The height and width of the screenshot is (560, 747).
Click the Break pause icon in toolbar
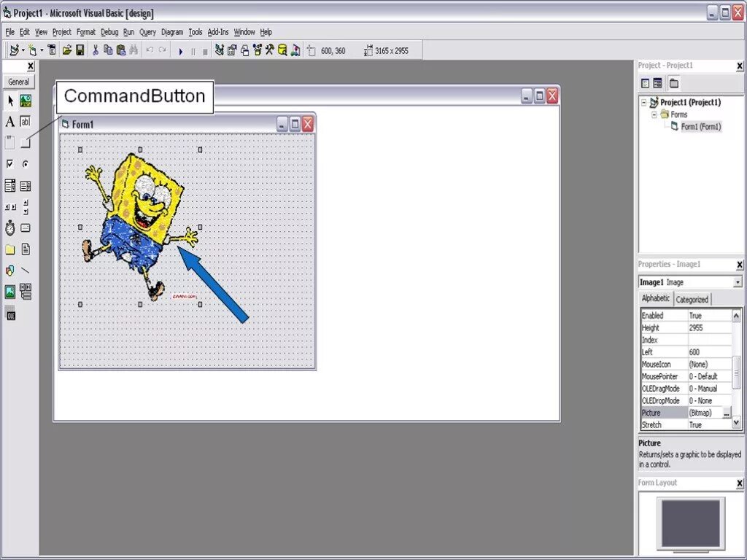(x=193, y=52)
